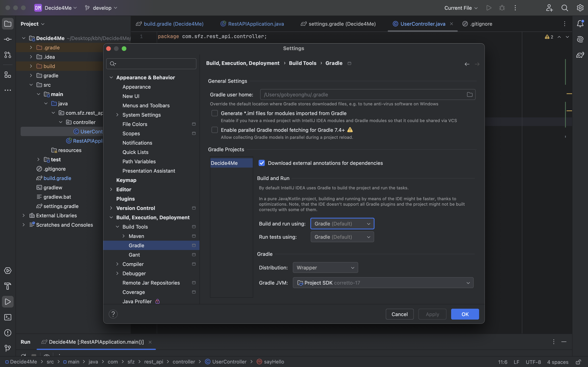Click the Settings help question mark button
Image resolution: width=588 pixels, height=367 pixels.
(113, 314)
